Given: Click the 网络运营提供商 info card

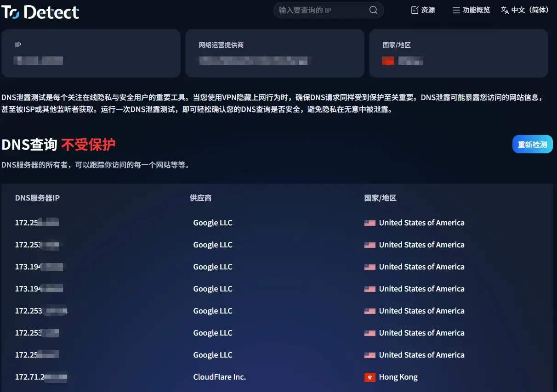Looking at the screenshot, I should pos(274,53).
